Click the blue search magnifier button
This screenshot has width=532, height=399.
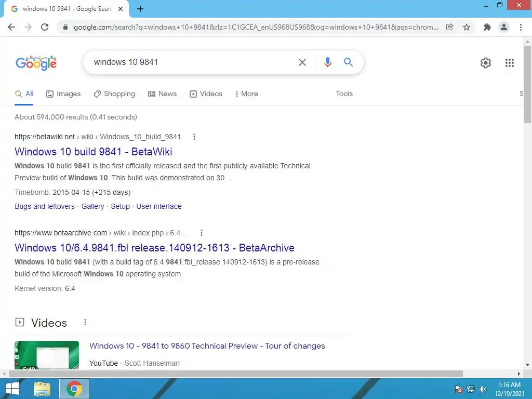coord(348,62)
